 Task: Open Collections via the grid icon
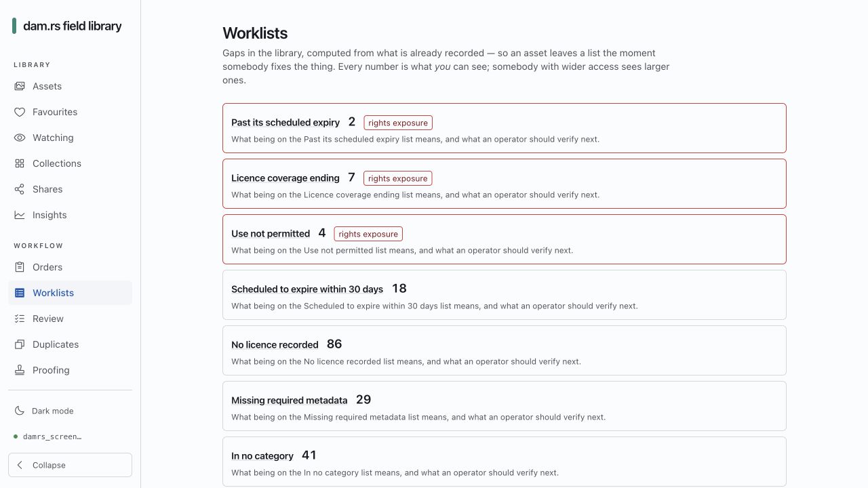click(20, 163)
